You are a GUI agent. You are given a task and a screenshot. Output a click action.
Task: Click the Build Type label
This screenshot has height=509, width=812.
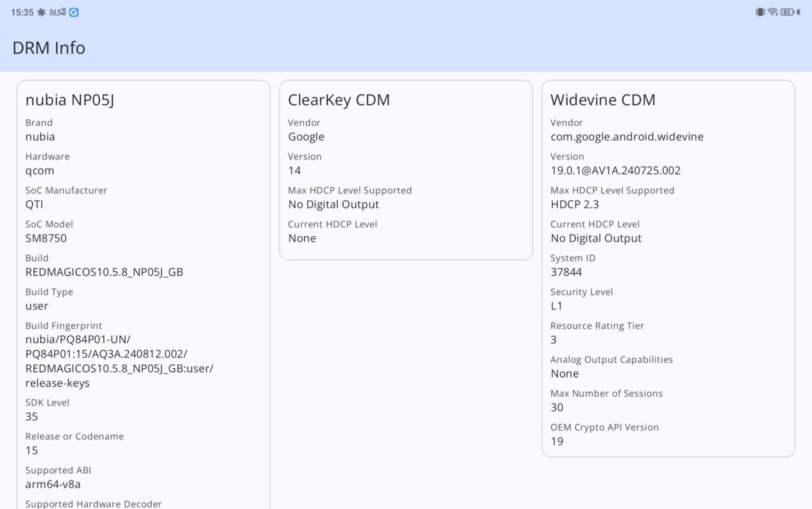49,292
